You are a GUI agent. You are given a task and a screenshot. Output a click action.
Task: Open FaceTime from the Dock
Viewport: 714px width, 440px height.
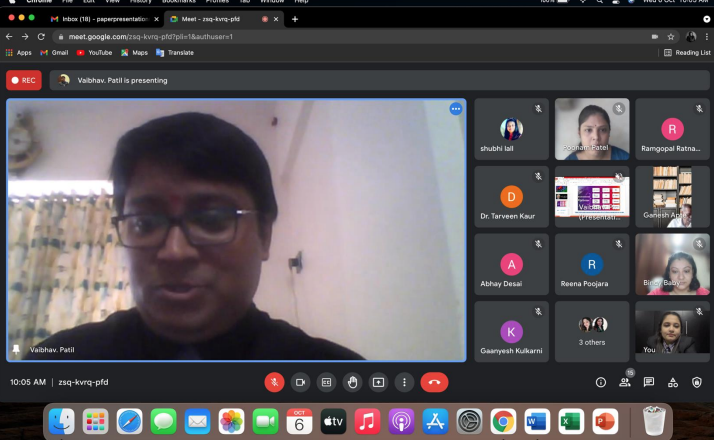click(265, 421)
